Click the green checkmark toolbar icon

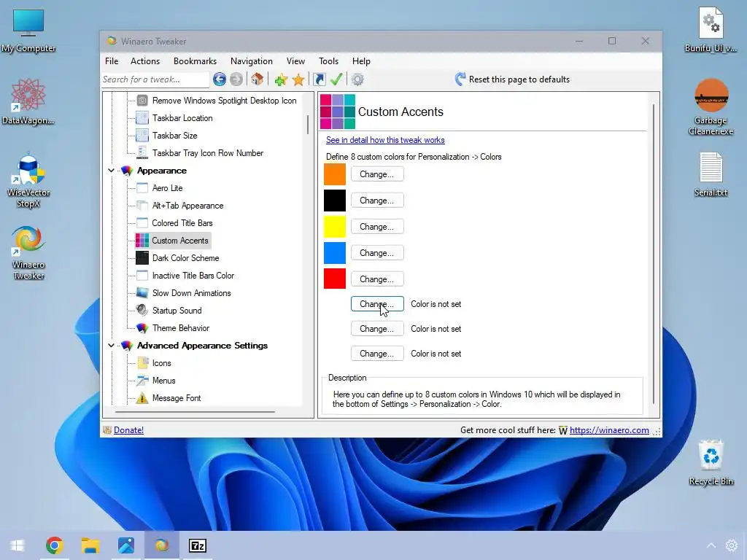(336, 79)
